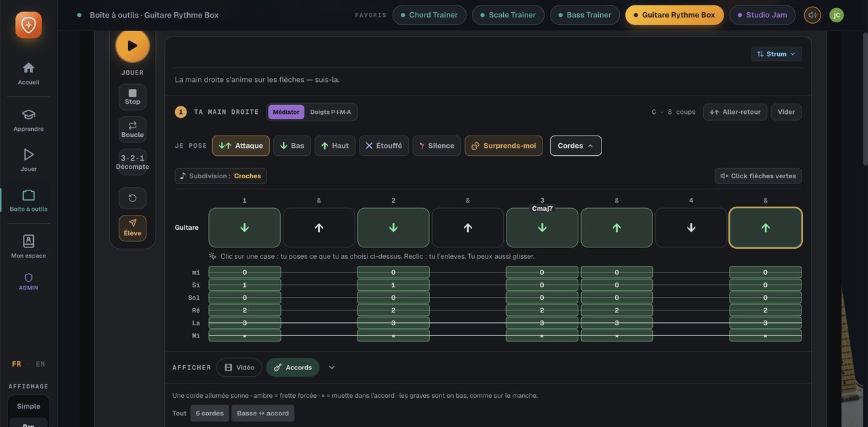Open the Apprendre section

pos(28,120)
